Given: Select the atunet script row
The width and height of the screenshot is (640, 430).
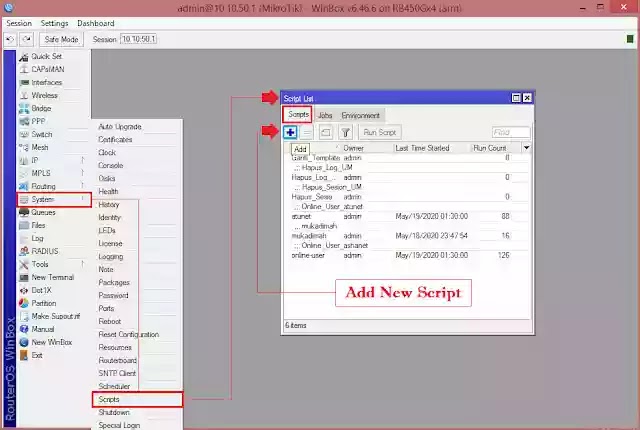Looking at the screenshot, I should [407, 216].
